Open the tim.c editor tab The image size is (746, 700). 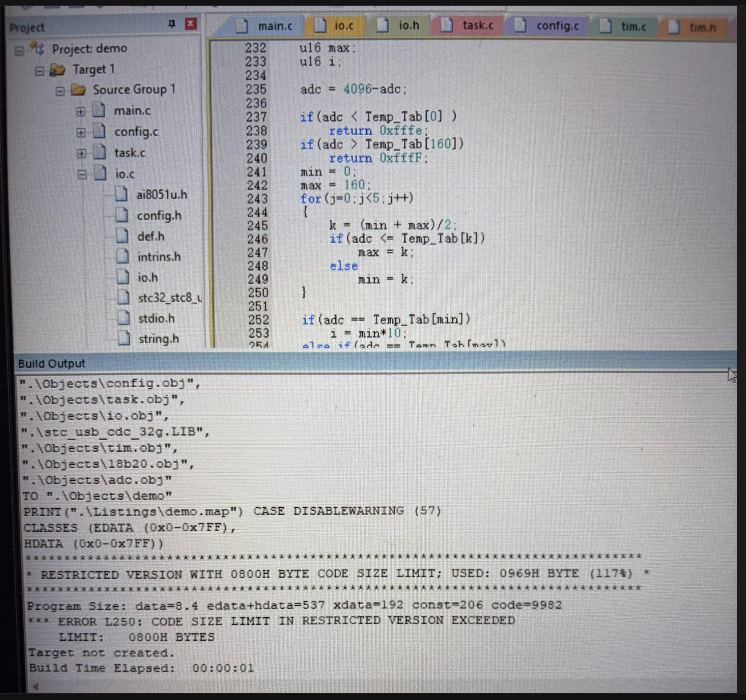[623, 26]
